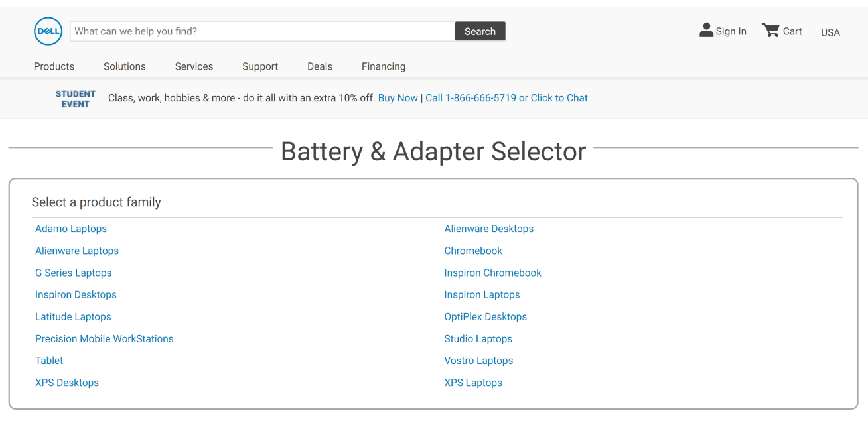This screenshot has width=868, height=435.
Task: Choose Inspiron Laptops
Action: pos(482,294)
